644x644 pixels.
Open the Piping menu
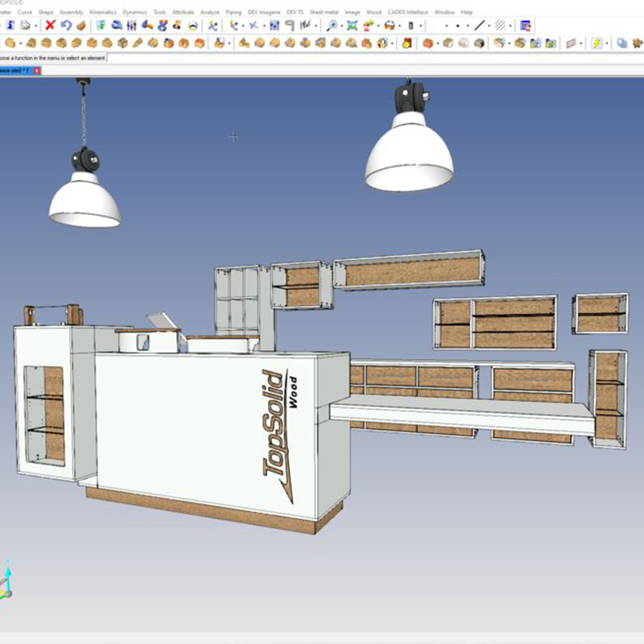[x=233, y=12]
